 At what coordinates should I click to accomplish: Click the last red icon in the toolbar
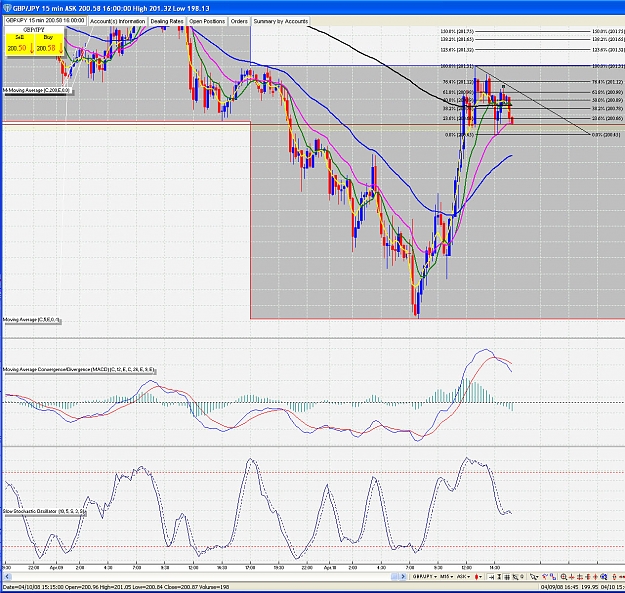pyautogui.click(x=621, y=577)
